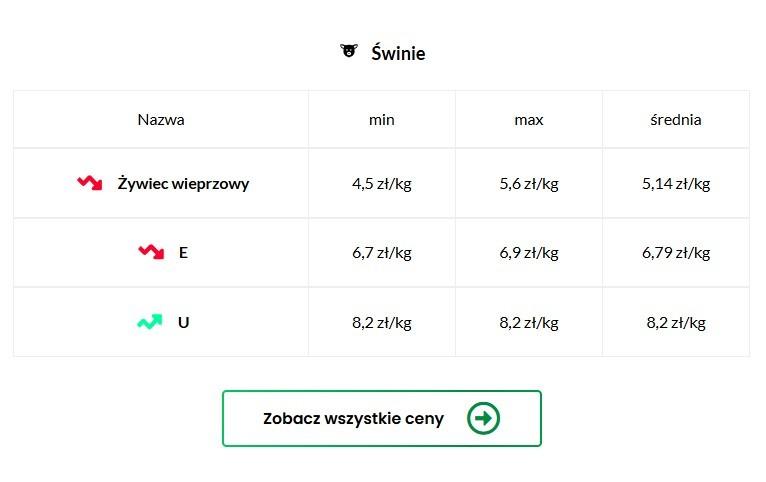Click the 4,5 zł/kg minimum price
The height and width of the screenshot is (482, 766).
pyautogui.click(x=382, y=184)
